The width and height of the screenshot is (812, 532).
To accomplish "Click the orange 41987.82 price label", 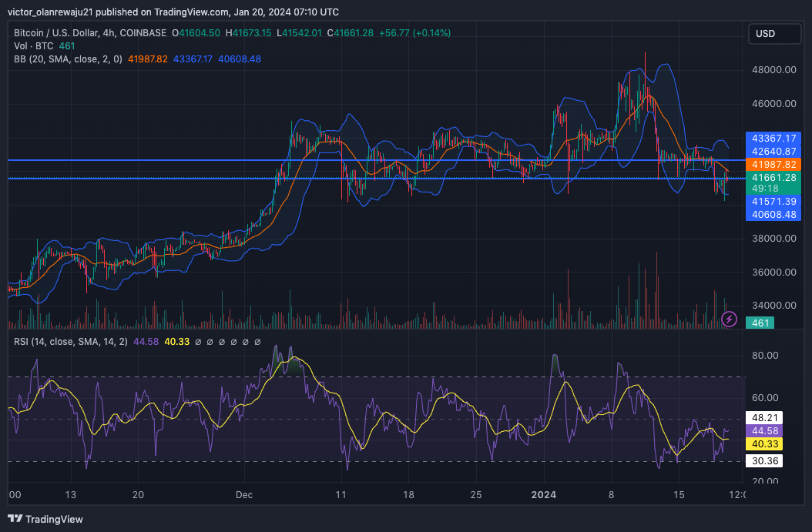I will [773, 165].
